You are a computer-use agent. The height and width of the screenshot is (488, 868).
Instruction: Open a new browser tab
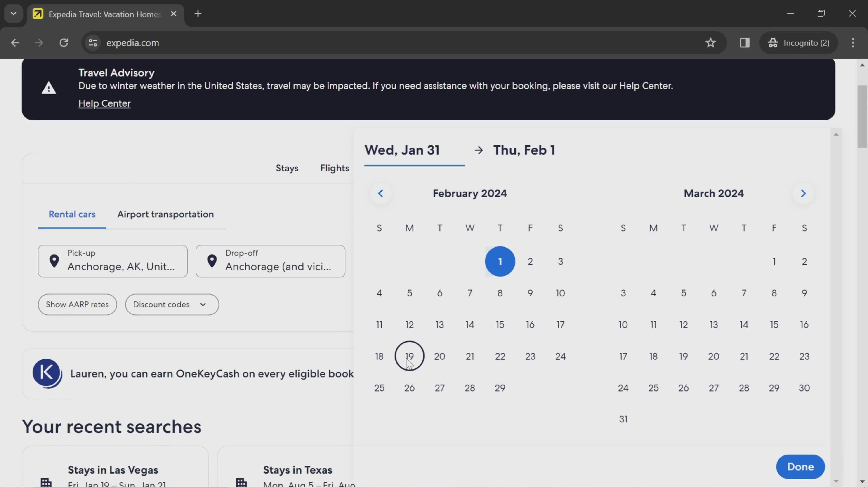pyautogui.click(x=198, y=14)
